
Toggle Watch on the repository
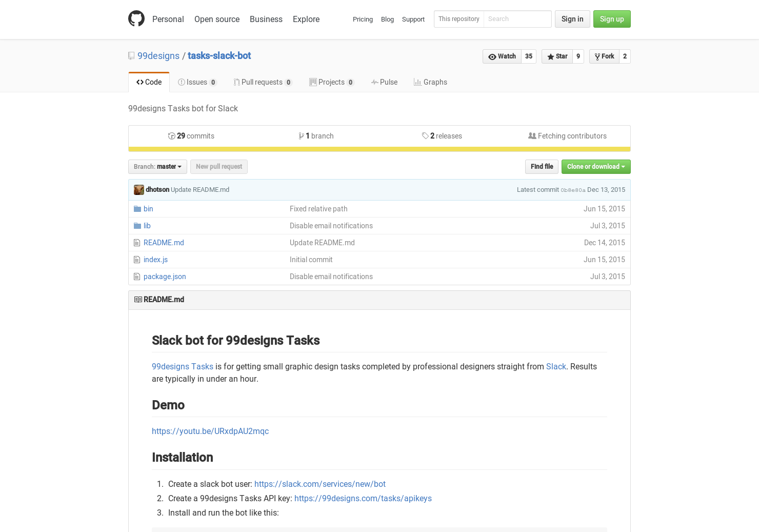click(502, 56)
